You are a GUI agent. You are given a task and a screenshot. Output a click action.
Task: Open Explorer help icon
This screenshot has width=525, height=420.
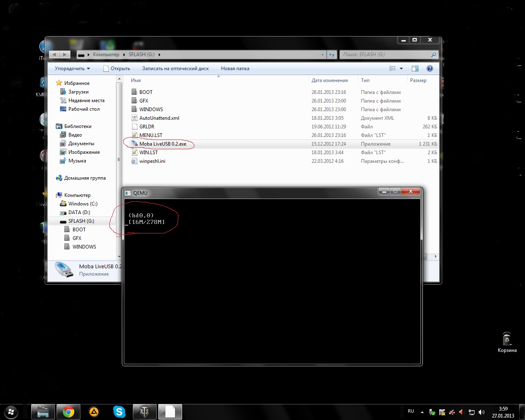[x=430, y=68]
